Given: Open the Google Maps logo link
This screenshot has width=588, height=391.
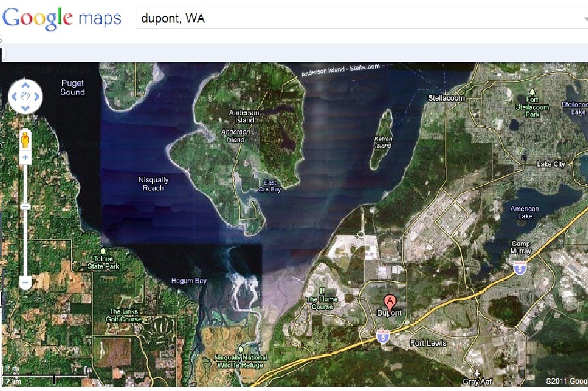Looking at the screenshot, I should pyautogui.click(x=62, y=18).
